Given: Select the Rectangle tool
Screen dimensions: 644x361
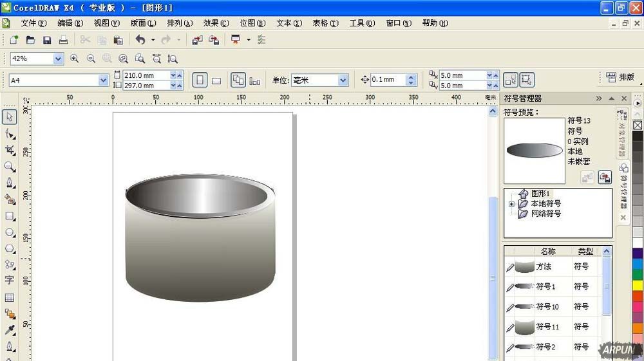Looking at the screenshot, I should pos(10,216).
